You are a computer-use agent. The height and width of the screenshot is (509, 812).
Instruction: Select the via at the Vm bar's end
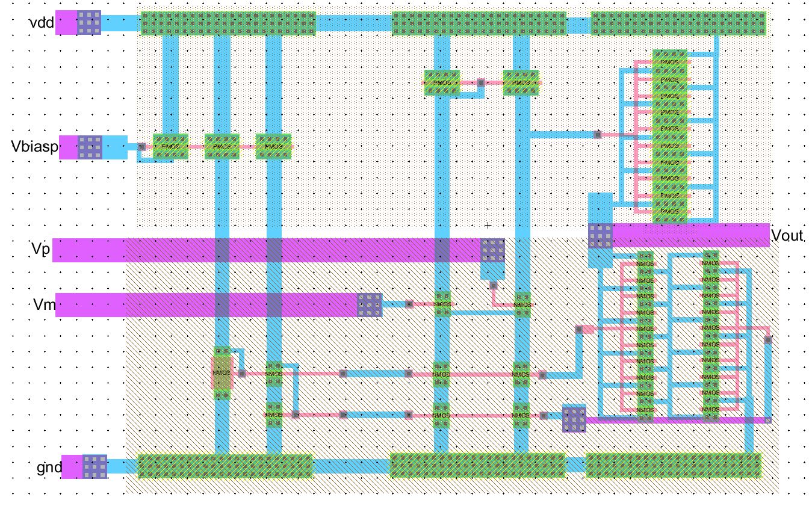click(x=369, y=305)
